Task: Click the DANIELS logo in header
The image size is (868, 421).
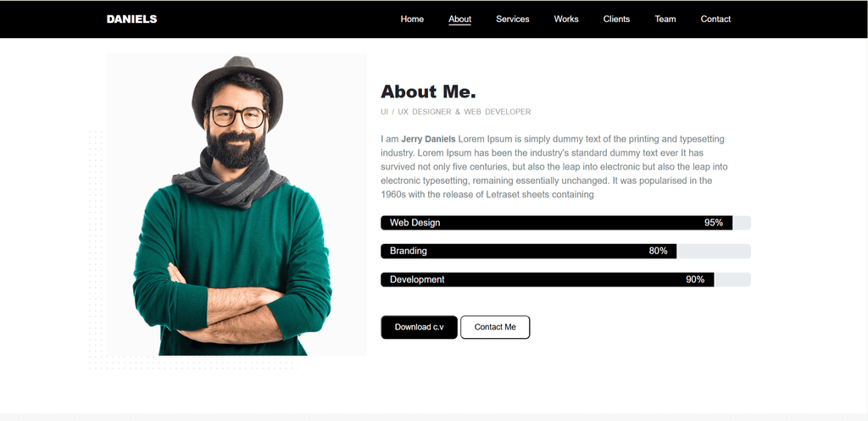Action: (131, 19)
